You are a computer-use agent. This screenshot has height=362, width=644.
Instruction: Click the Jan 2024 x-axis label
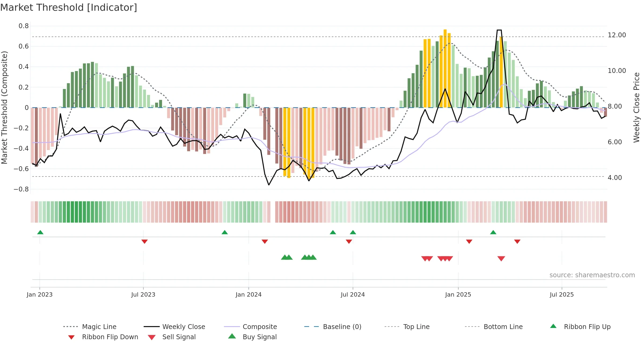coord(249,294)
